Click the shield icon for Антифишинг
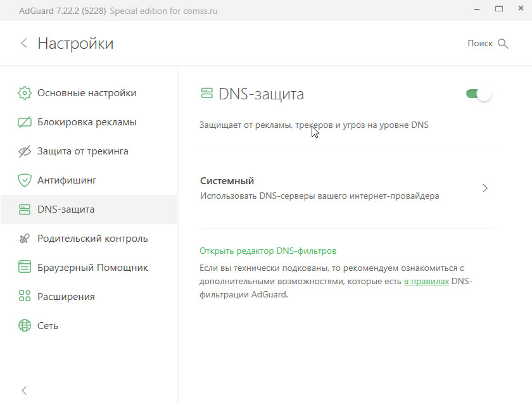This screenshot has height=405, width=532. pyautogui.click(x=25, y=180)
